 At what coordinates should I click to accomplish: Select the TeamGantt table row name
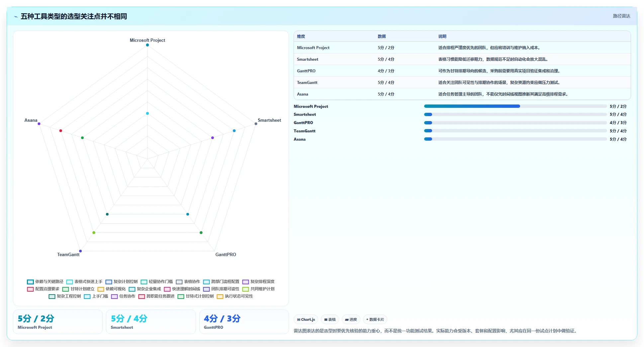click(x=307, y=83)
